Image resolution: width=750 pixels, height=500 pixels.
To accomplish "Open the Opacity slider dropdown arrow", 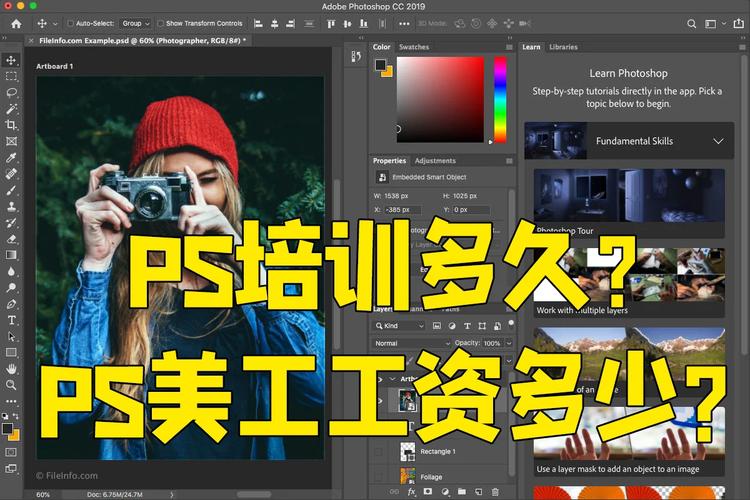I will 509,344.
